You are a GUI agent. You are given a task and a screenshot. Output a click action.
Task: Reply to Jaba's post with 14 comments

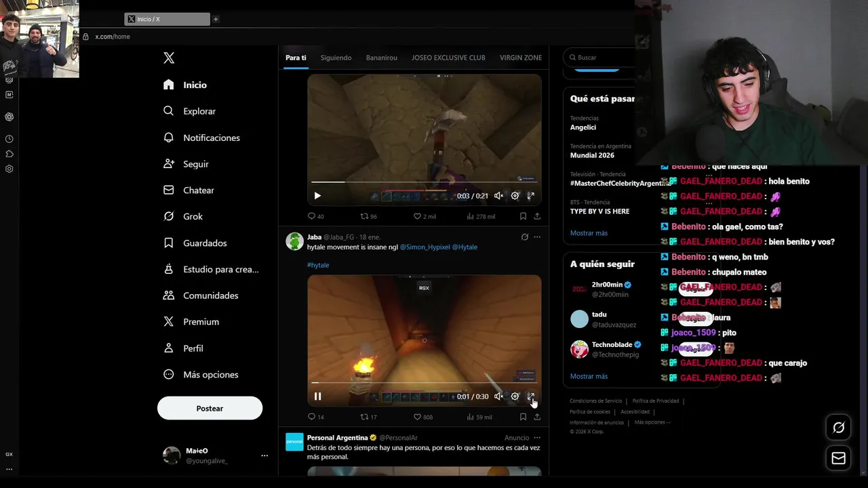coord(316,417)
